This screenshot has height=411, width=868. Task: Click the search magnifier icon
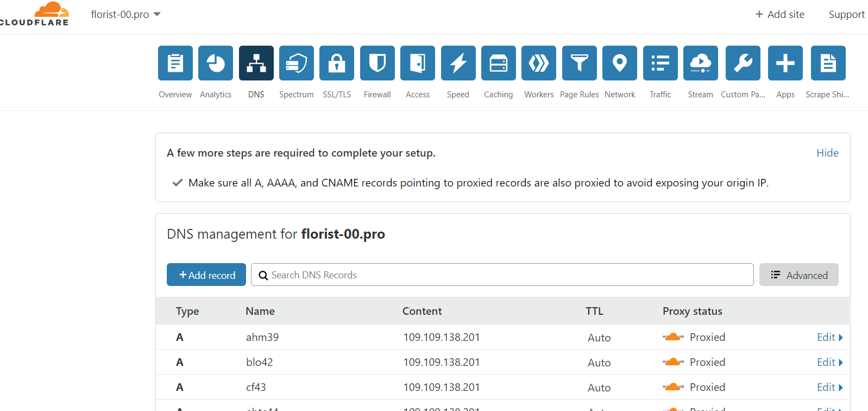(x=263, y=275)
